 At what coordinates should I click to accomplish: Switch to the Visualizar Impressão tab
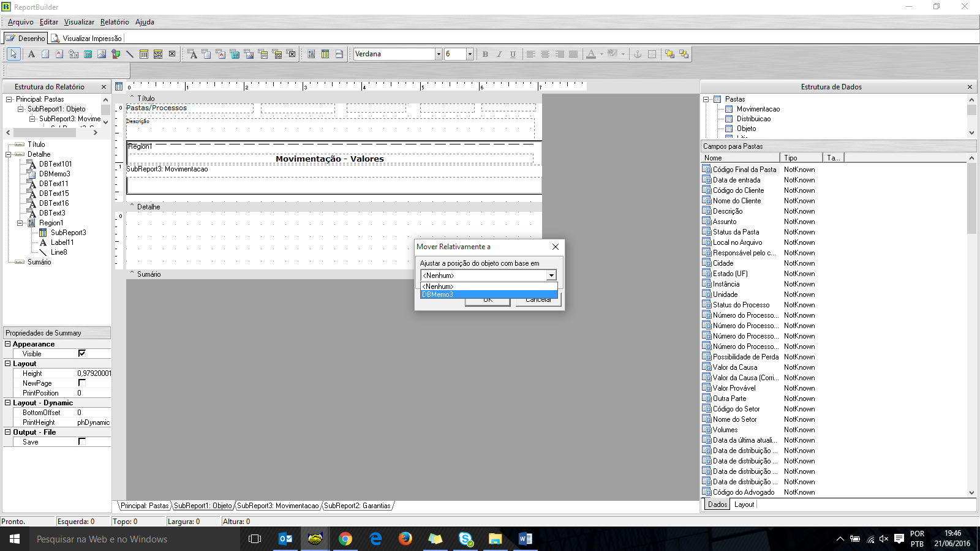(86, 38)
